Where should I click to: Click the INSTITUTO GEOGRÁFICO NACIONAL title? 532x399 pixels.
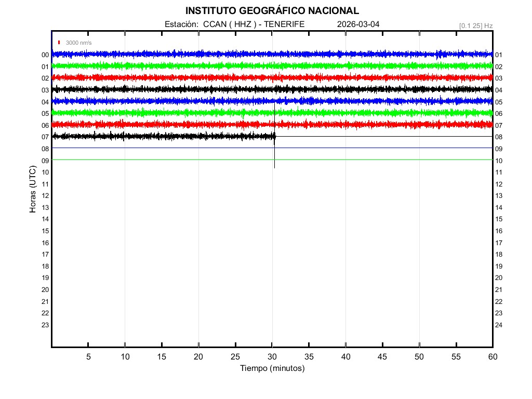point(272,11)
